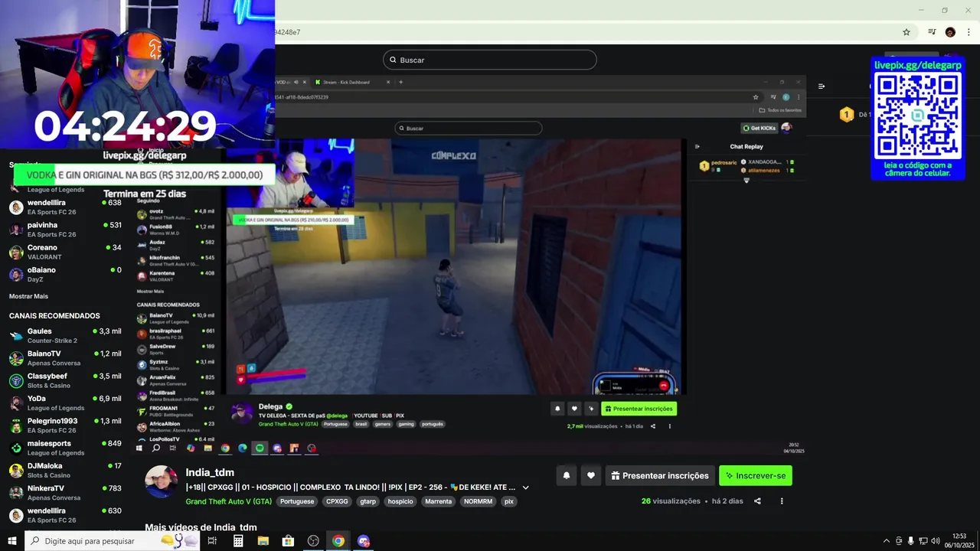The width and height of the screenshot is (980, 551).
Task: Open Coreano channel in sidebar
Action: 65,252
